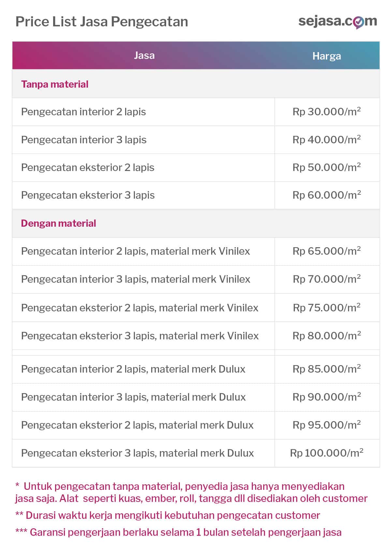Select Pengecatan interior 2 lapis row
This screenshot has width=392, height=554.
pos(196,112)
